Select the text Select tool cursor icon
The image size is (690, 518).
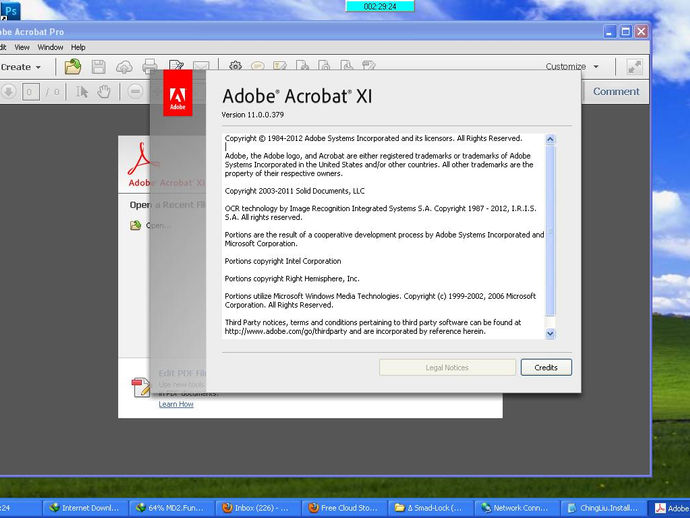(82, 92)
